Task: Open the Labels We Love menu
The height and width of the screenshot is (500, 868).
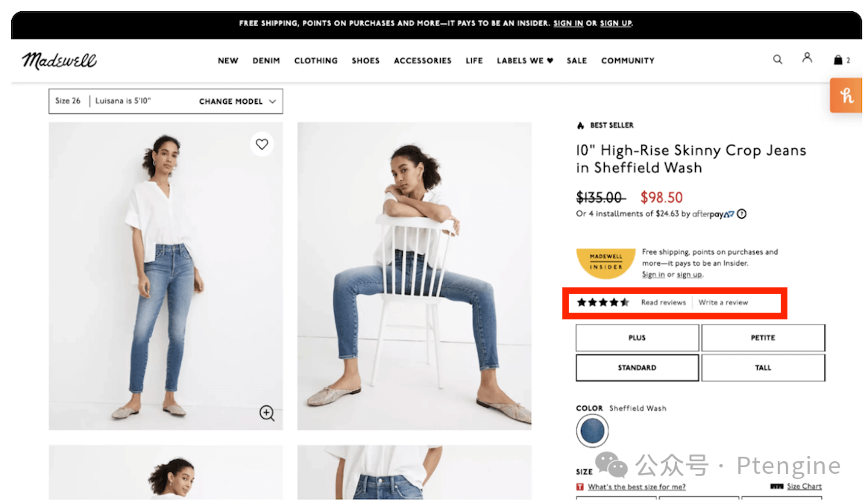Action: point(525,61)
